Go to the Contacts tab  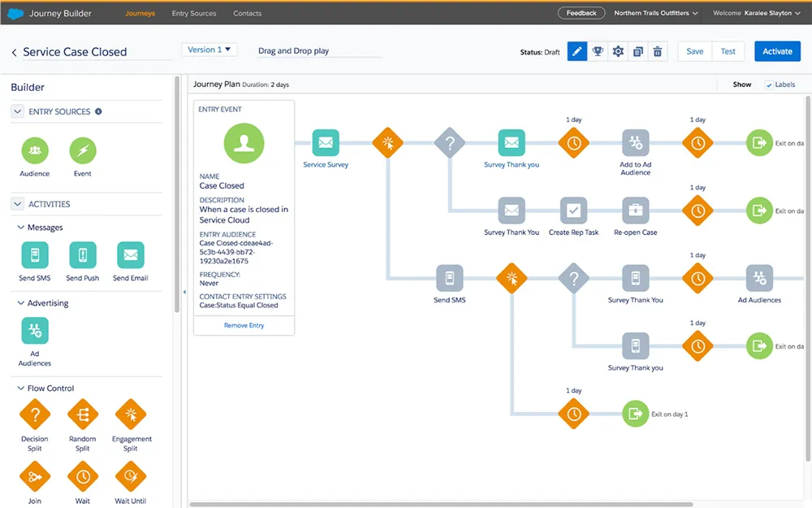pos(247,13)
